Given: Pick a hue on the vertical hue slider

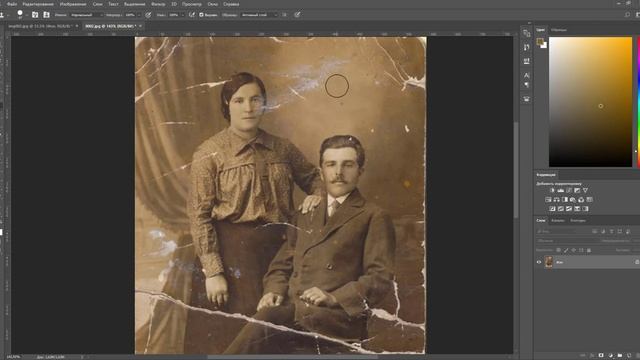Looking at the screenshot, I should pyautogui.click(x=638, y=102).
